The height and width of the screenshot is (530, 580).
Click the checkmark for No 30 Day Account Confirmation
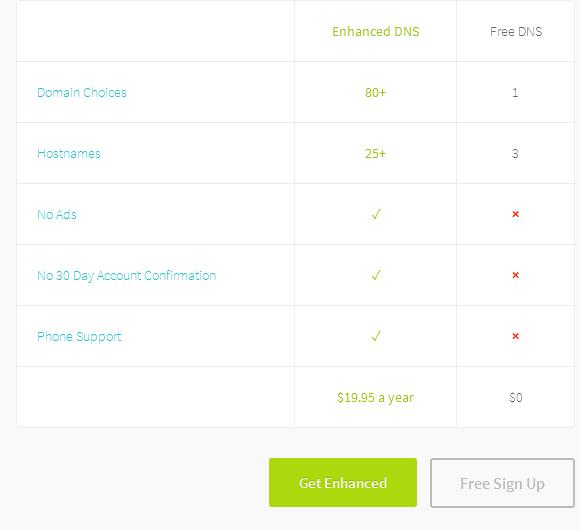click(x=376, y=275)
